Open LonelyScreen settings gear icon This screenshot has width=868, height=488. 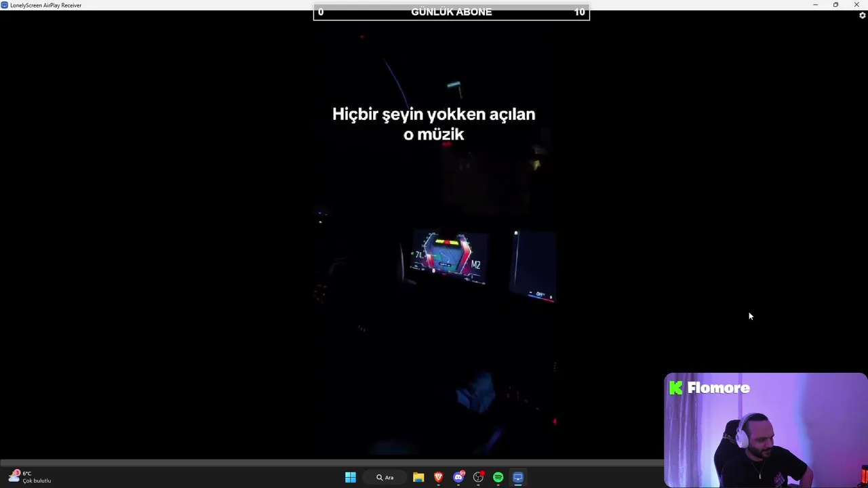pyautogui.click(x=862, y=16)
